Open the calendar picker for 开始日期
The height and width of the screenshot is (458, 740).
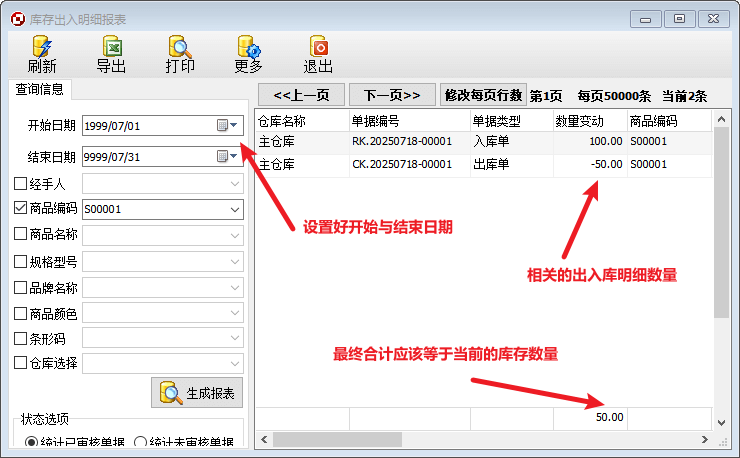227,126
